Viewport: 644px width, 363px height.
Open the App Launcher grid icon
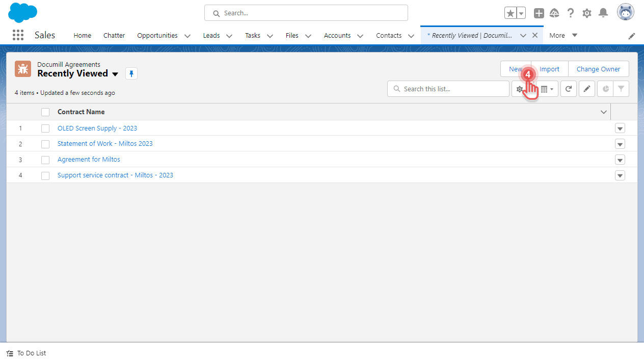pos(18,35)
